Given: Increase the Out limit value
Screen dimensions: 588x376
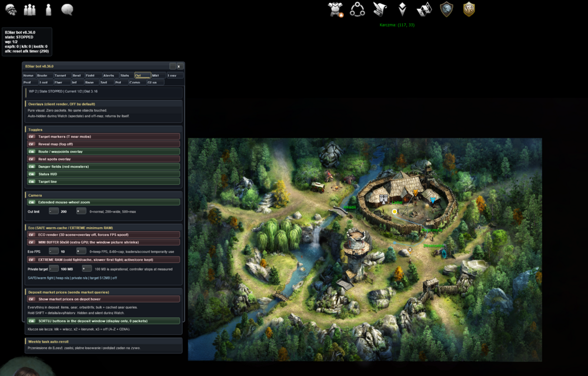Looking at the screenshot, I should (x=81, y=211).
